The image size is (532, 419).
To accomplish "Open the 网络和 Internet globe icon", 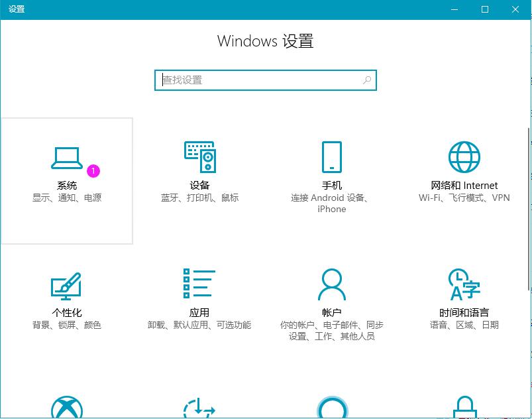I will [x=464, y=157].
